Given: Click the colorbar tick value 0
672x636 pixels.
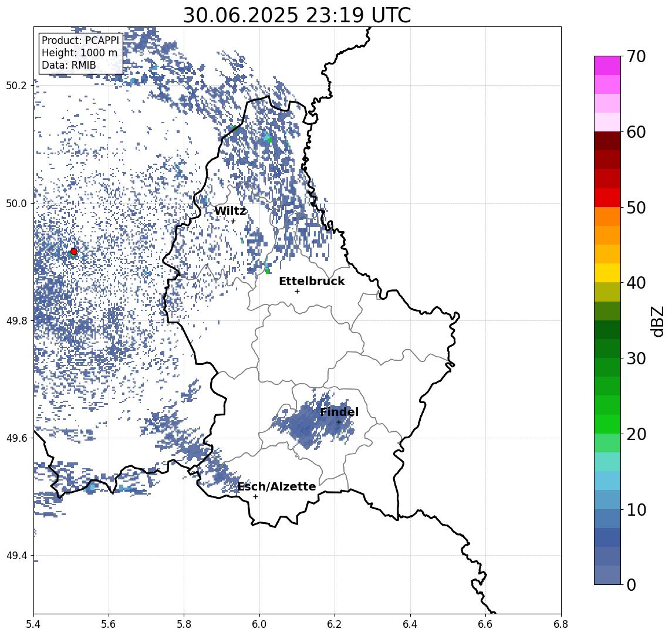Looking at the screenshot, I should [x=632, y=585].
